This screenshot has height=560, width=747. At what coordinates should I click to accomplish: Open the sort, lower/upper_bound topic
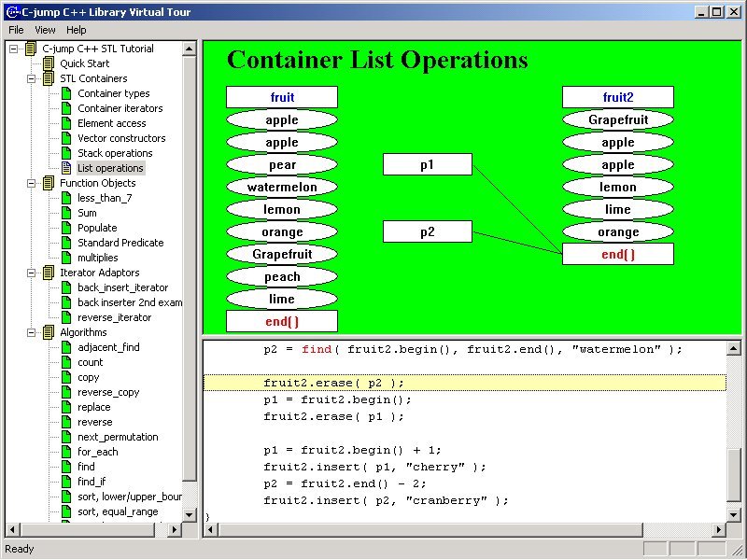click(x=130, y=497)
